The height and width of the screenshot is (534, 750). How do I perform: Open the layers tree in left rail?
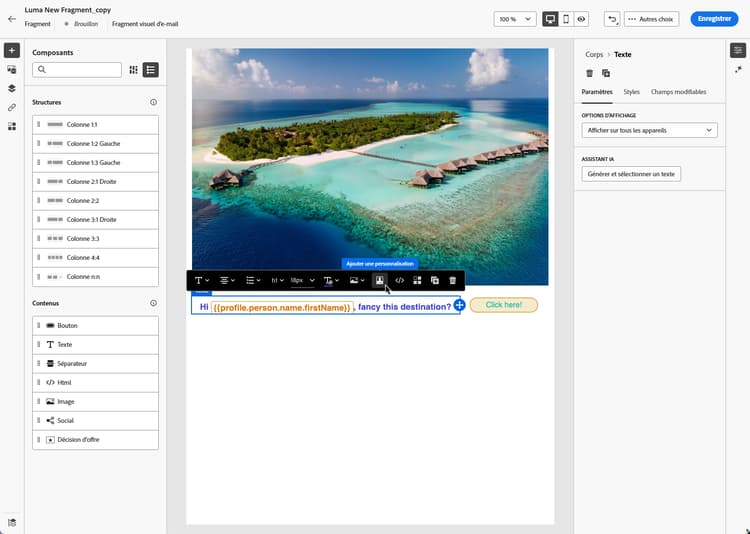pyautogui.click(x=12, y=88)
